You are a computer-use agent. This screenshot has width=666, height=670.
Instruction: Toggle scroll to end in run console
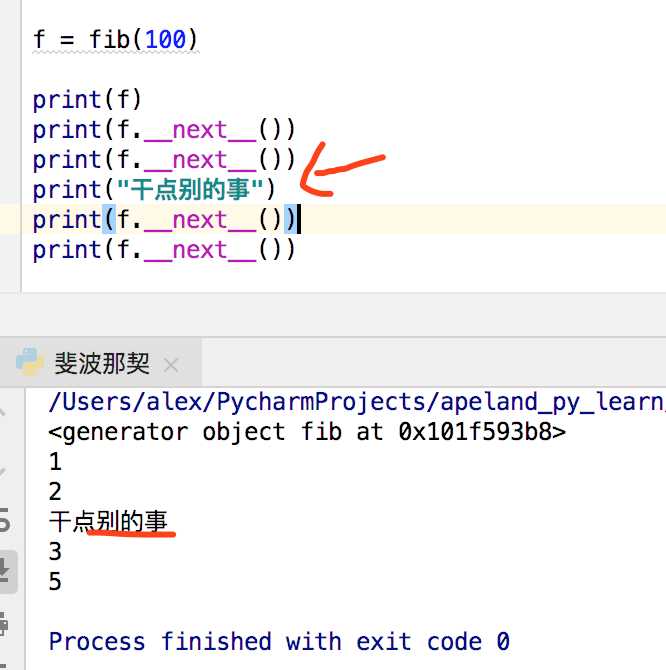click(x=6, y=572)
